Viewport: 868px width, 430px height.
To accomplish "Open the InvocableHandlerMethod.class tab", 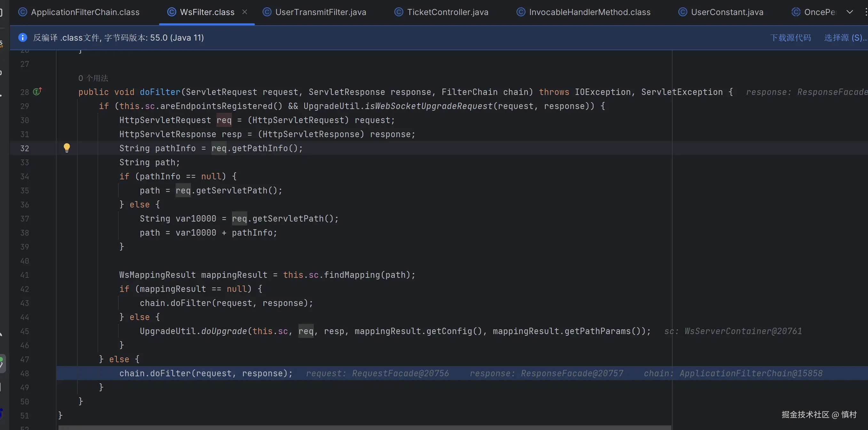I will 589,12.
